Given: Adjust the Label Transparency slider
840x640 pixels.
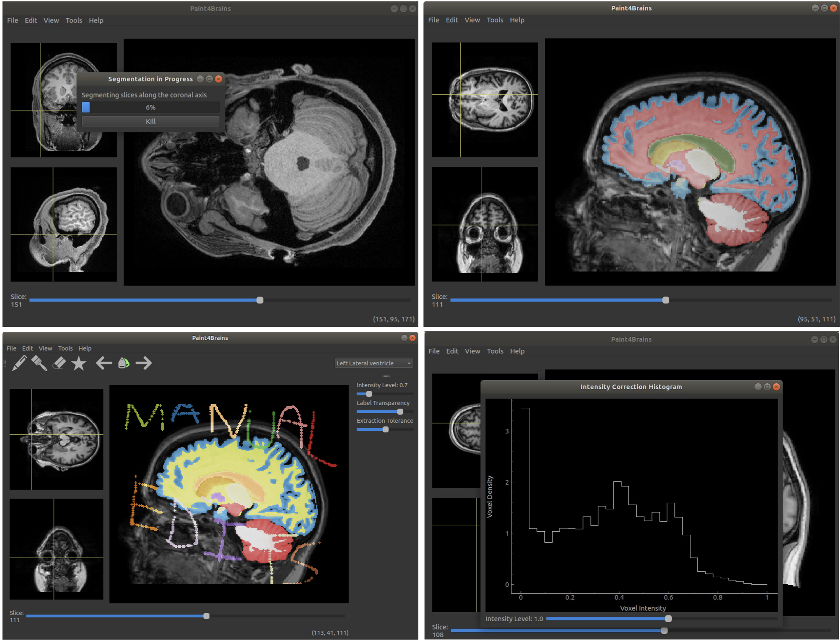Looking at the screenshot, I should (385, 412).
